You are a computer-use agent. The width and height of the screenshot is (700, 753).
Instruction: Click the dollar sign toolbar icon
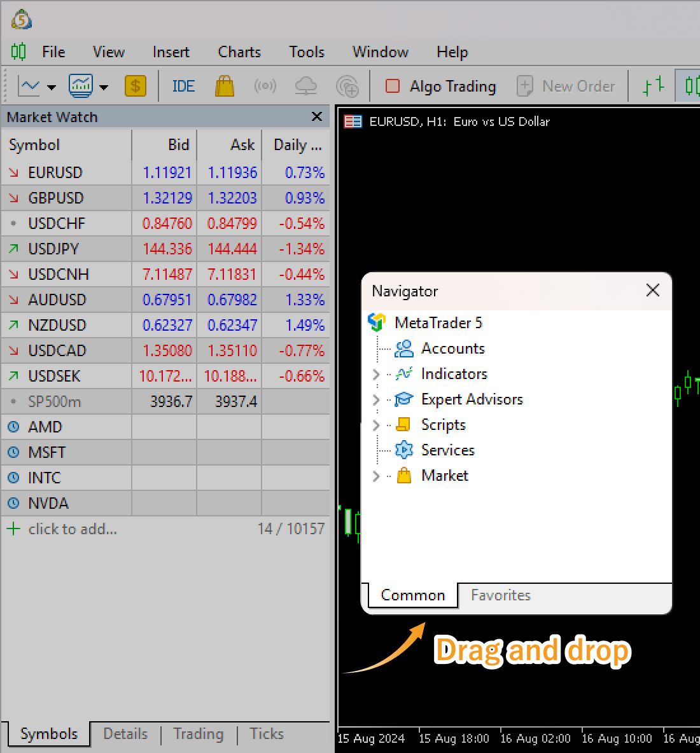pyautogui.click(x=135, y=86)
